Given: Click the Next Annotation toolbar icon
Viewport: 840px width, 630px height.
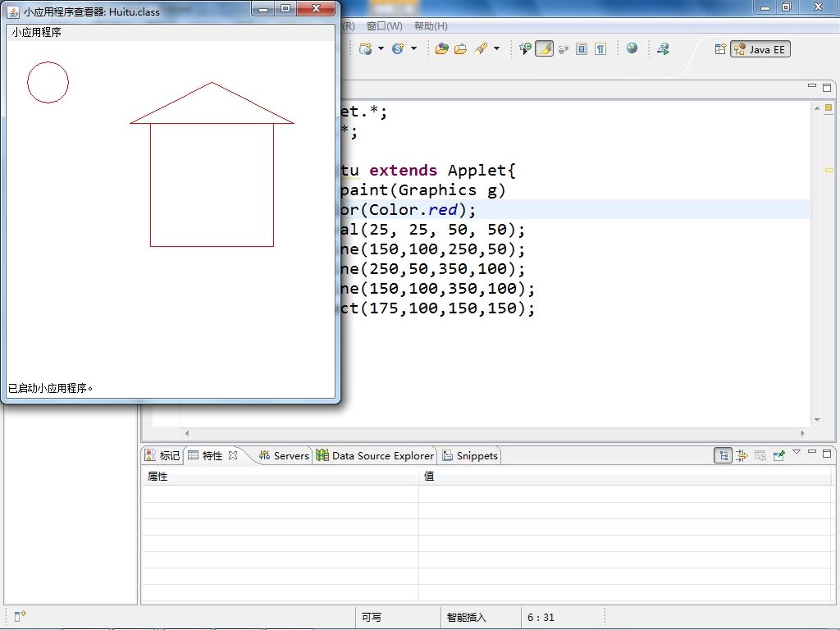Looking at the screenshot, I should pyautogui.click(x=525, y=48).
